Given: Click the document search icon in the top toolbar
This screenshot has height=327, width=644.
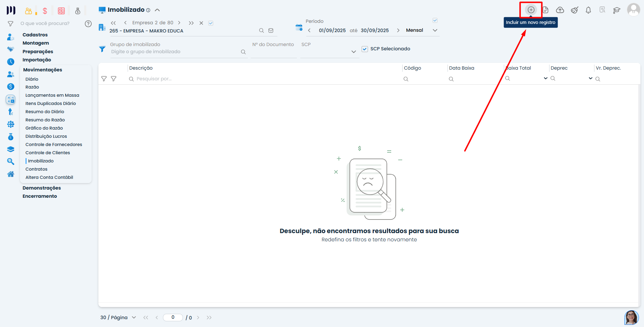Looking at the screenshot, I should coord(602,10).
